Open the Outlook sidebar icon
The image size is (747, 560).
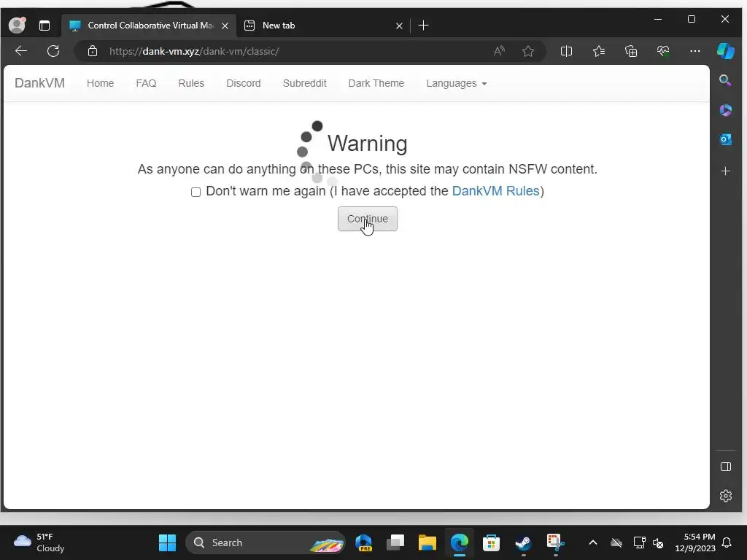click(726, 139)
